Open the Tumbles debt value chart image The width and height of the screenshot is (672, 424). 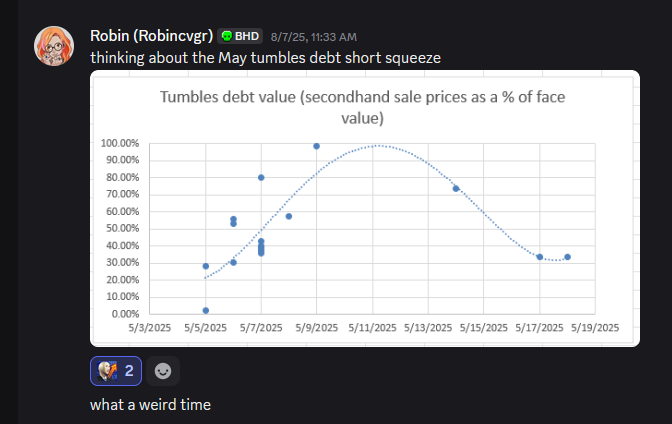(x=365, y=208)
